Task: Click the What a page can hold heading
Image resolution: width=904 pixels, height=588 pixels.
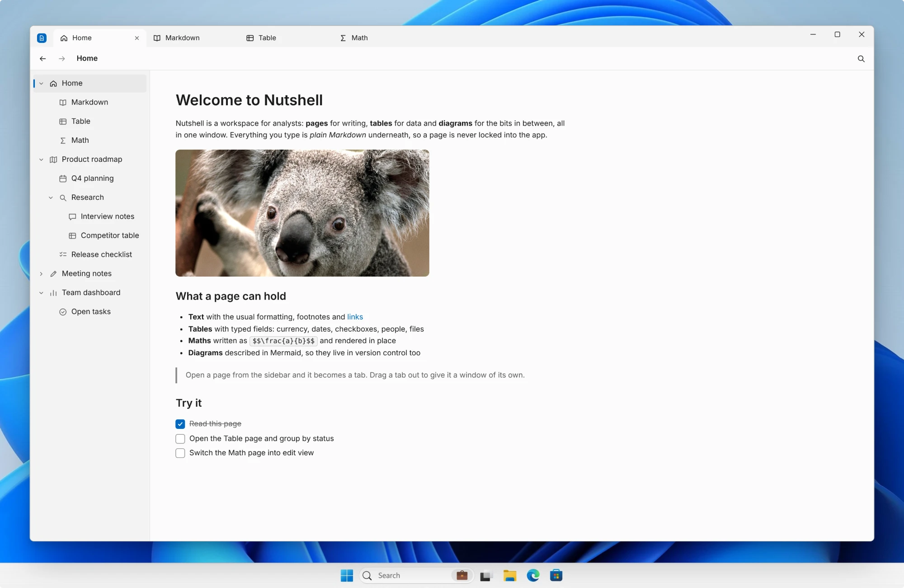Action: coord(231,296)
